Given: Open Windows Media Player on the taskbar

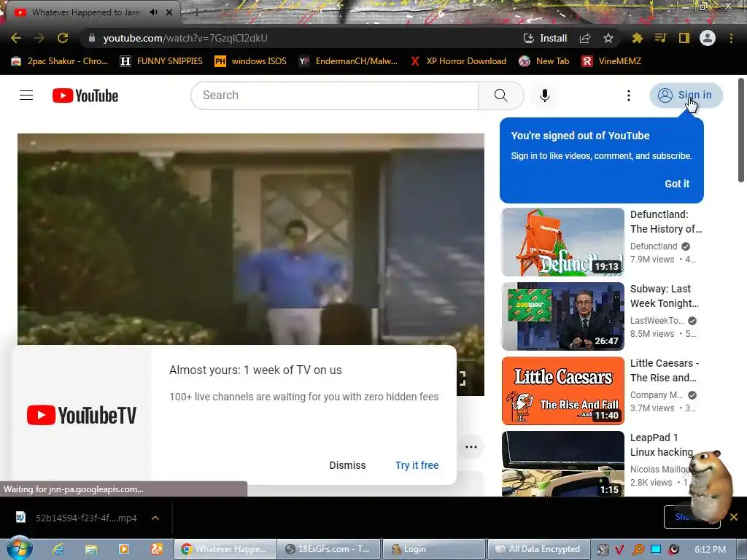Looking at the screenshot, I should [x=124, y=549].
